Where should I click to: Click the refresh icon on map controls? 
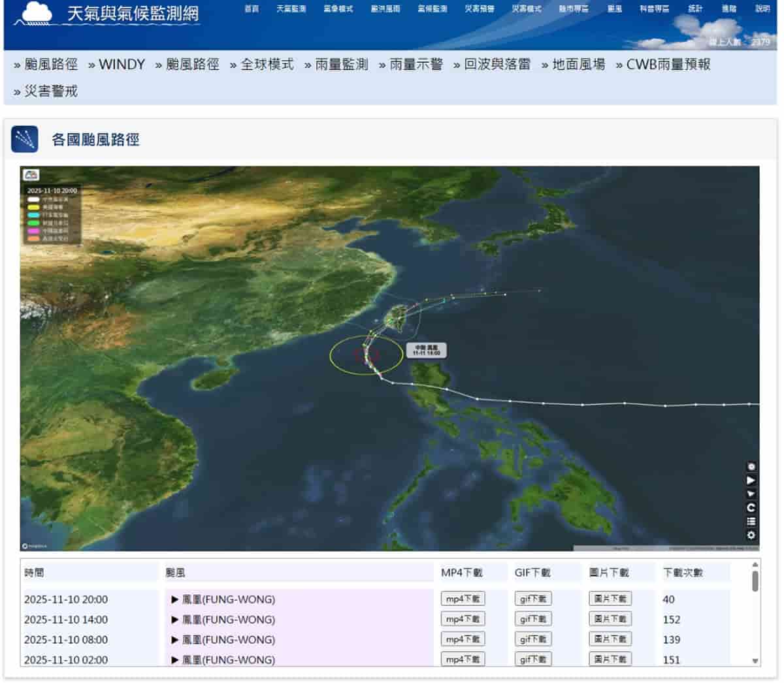[x=751, y=508]
